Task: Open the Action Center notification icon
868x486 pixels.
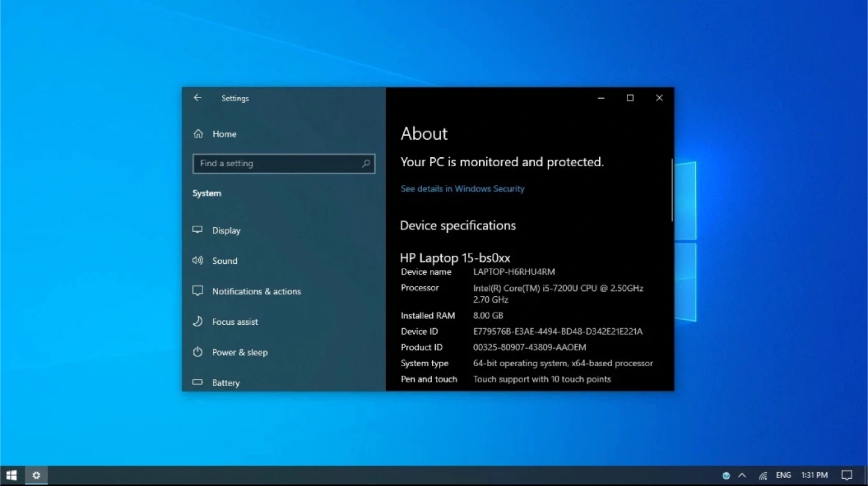Action: (x=846, y=475)
